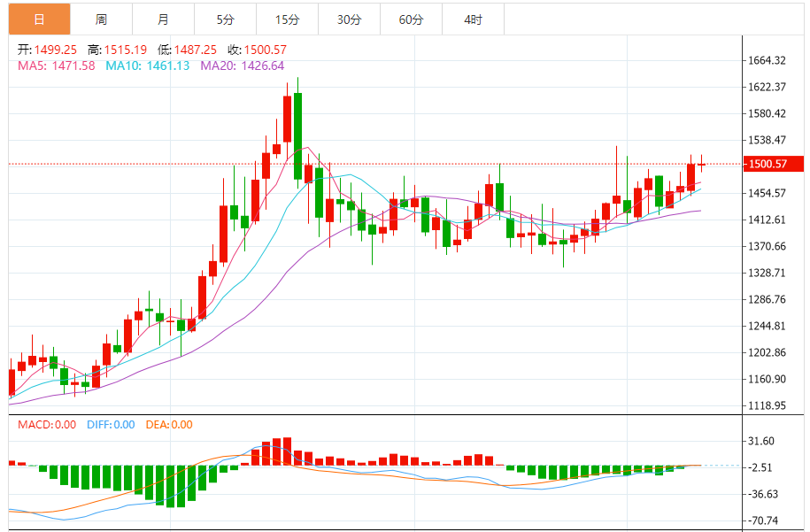Click the 1664.32 price axis label
Image resolution: width=810 pixels, height=532 pixels.
pos(768,60)
